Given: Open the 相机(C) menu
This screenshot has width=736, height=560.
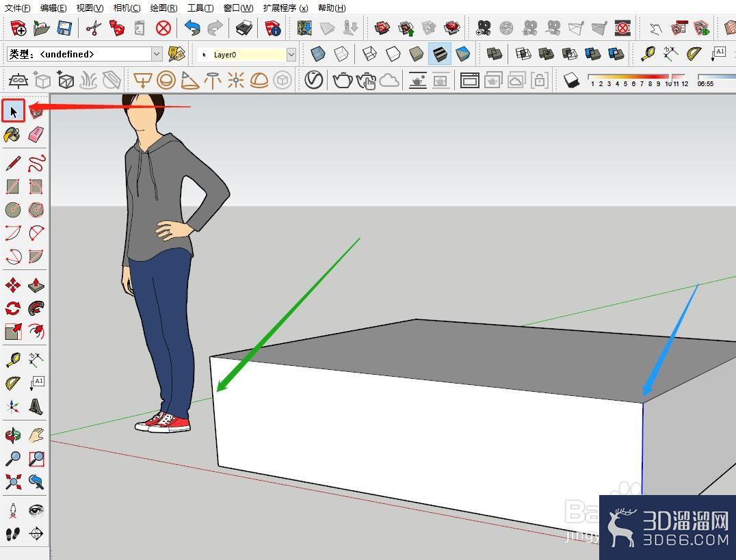Looking at the screenshot, I should tap(127, 8).
